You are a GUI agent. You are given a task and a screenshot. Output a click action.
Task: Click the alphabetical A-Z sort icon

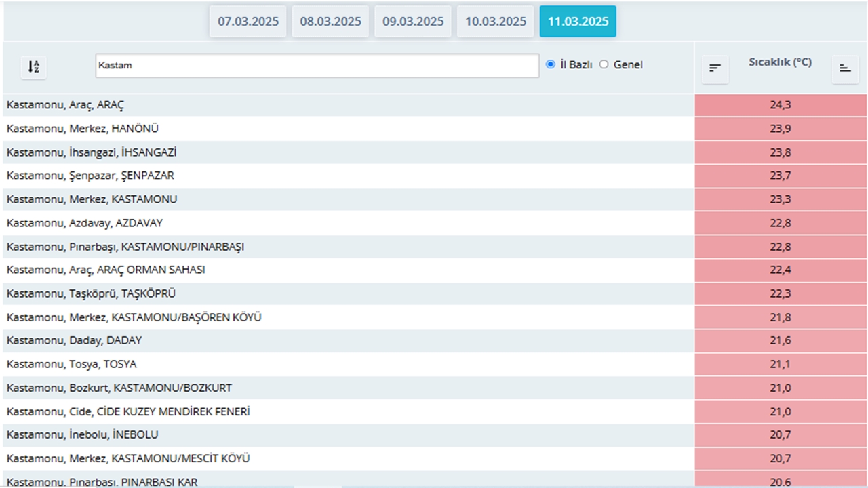(x=33, y=66)
